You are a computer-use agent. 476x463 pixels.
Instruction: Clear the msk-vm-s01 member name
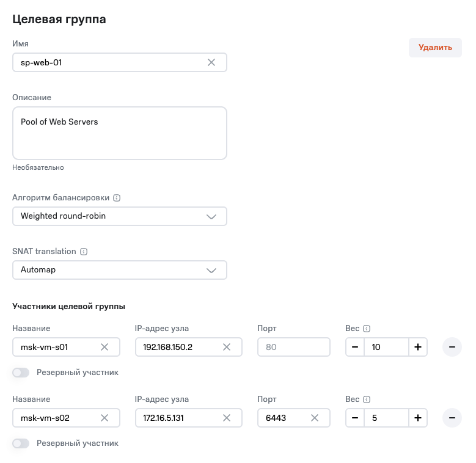104,347
